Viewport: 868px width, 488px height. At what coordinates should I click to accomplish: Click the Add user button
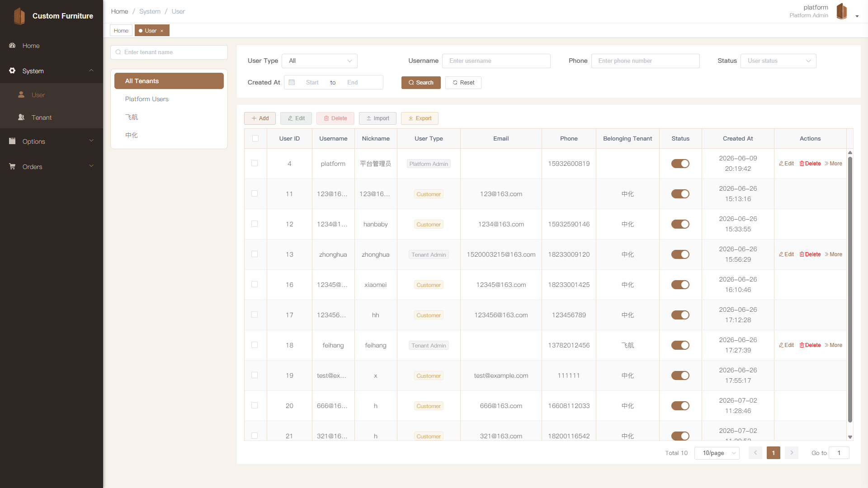click(260, 118)
